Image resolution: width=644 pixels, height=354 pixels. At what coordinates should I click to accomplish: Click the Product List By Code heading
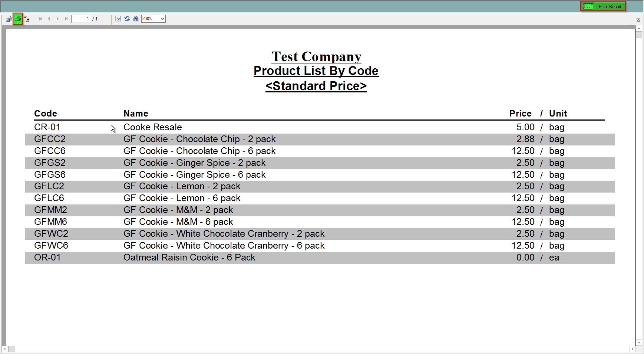pos(316,71)
